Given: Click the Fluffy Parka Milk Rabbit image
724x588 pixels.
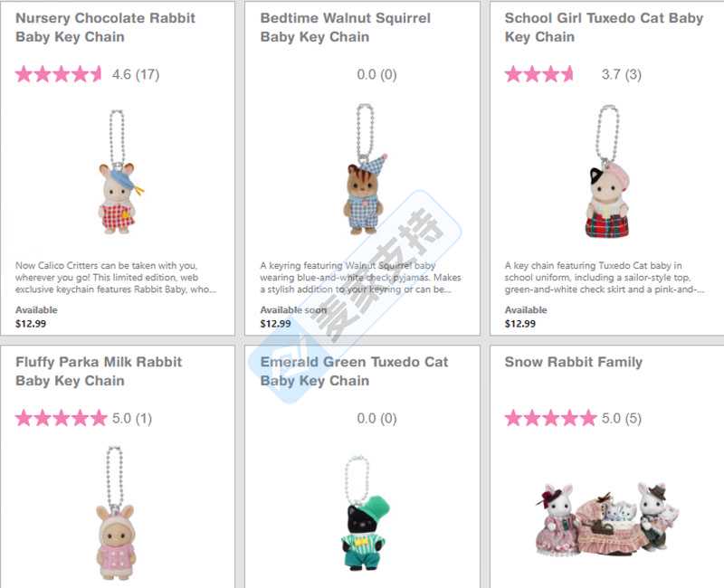Looking at the screenshot, I should (116, 513).
